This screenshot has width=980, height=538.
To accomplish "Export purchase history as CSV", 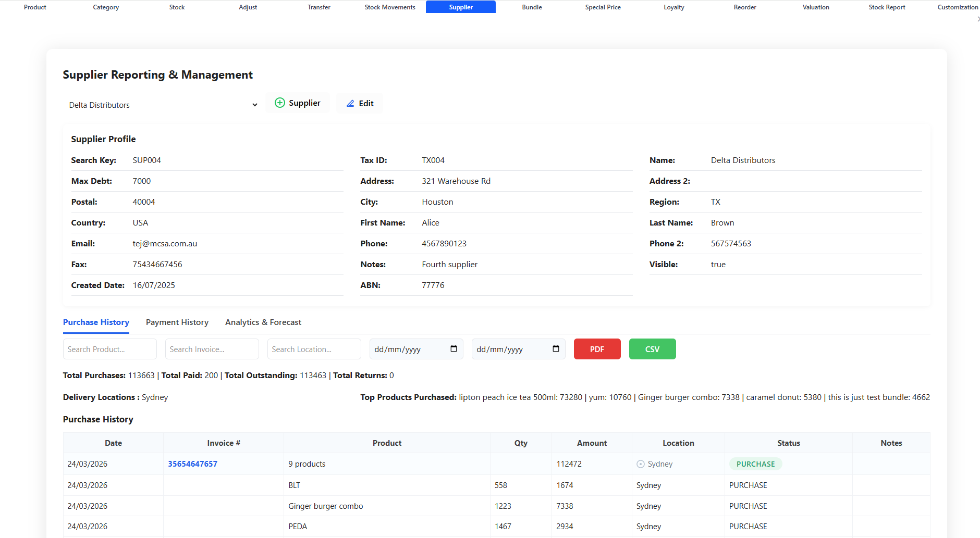I will (x=652, y=349).
